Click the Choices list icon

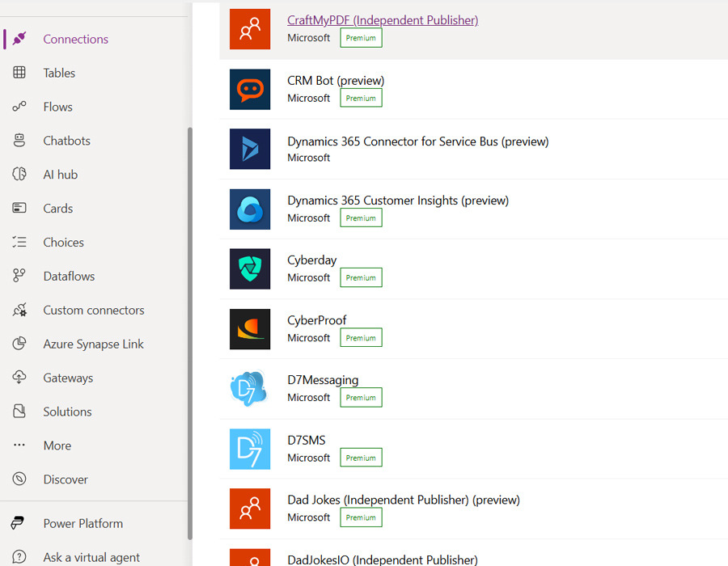[x=19, y=242]
